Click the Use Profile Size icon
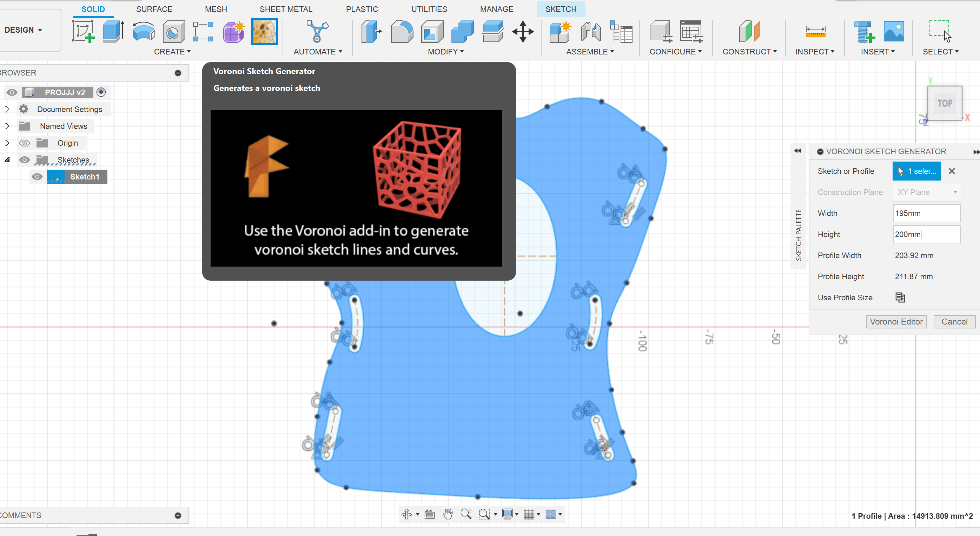This screenshot has height=536, width=980. click(900, 298)
